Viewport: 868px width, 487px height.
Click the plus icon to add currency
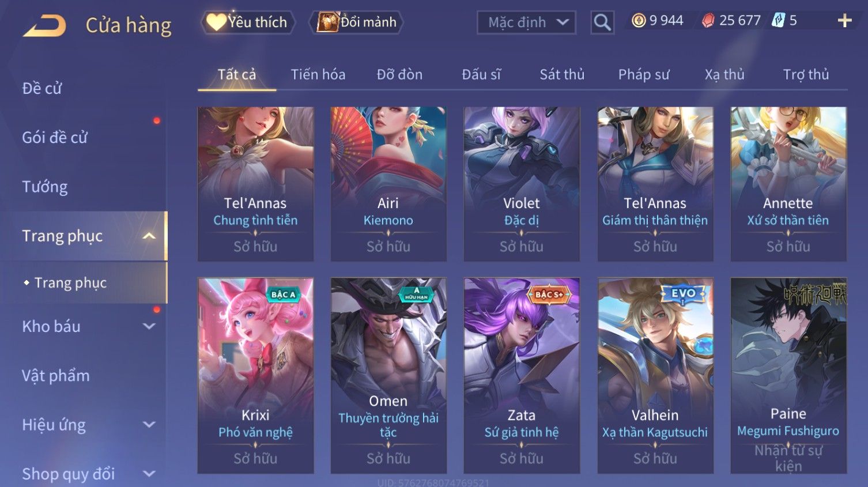click(x=845, y=21)
